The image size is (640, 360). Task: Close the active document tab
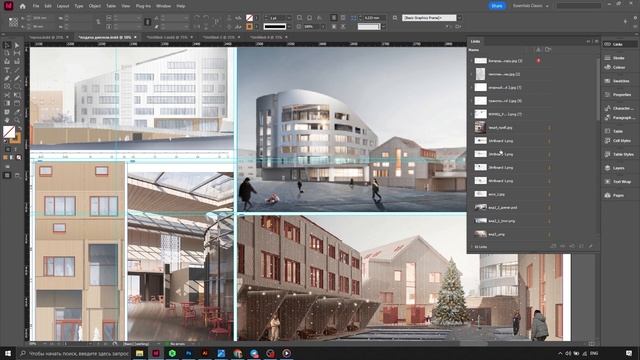pyautogui.click(x=135, y=37)
